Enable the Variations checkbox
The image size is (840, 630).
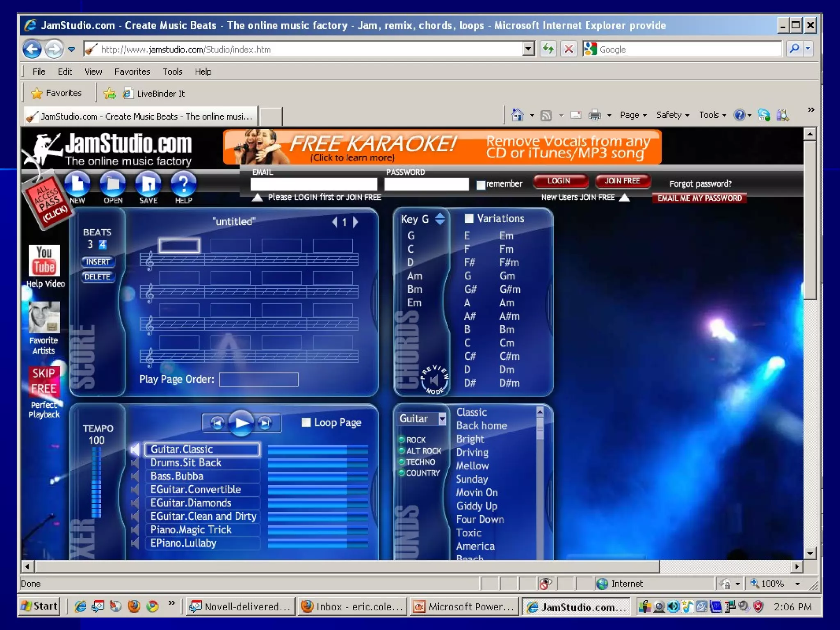coord(468,218)
